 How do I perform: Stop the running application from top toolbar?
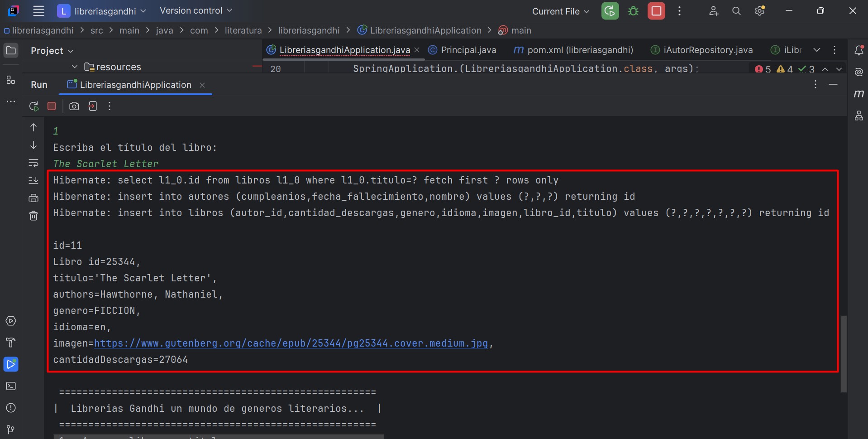[x=656, y=11]
